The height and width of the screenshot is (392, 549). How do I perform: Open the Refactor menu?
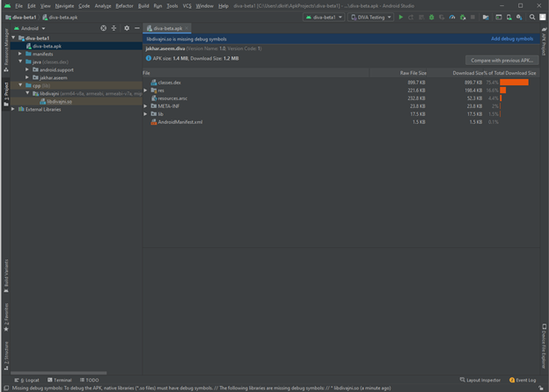[x=124, y=6]
